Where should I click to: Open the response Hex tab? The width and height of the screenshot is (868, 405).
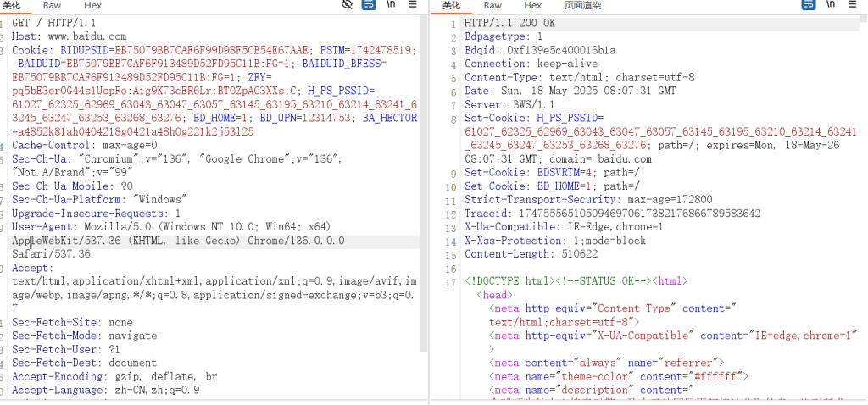point(532,6)
